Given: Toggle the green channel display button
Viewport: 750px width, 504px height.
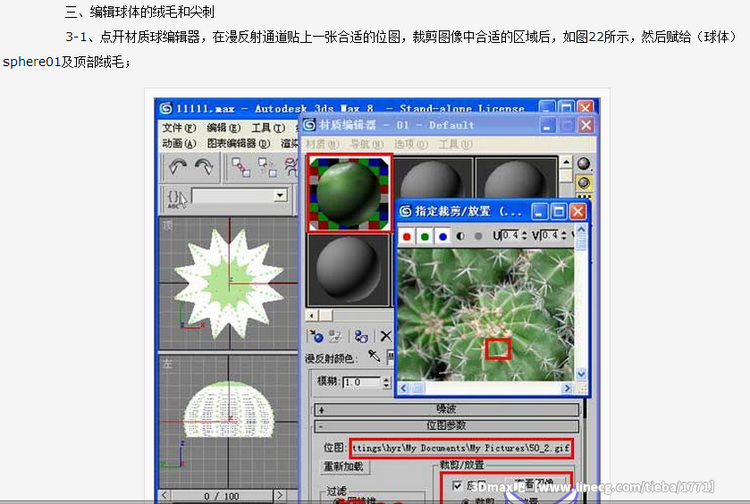Looking at the screenshot, I should click(x=424, y=236).
